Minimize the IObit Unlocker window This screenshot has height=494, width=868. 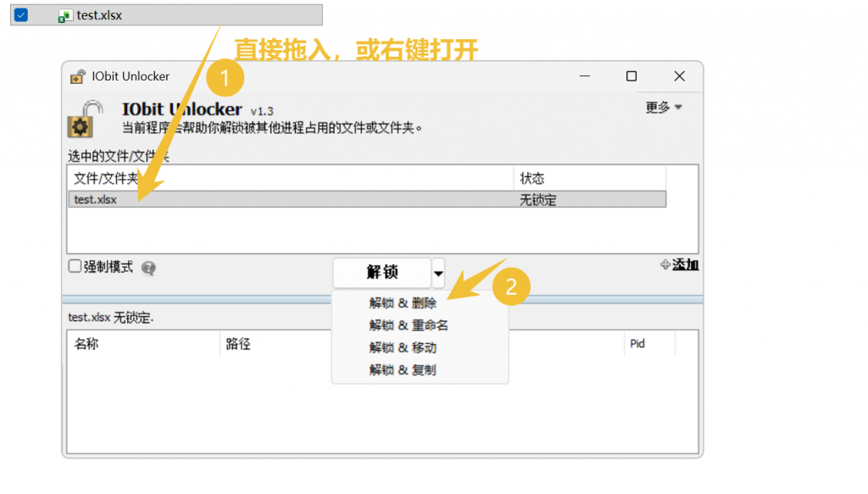pos(585,76)
